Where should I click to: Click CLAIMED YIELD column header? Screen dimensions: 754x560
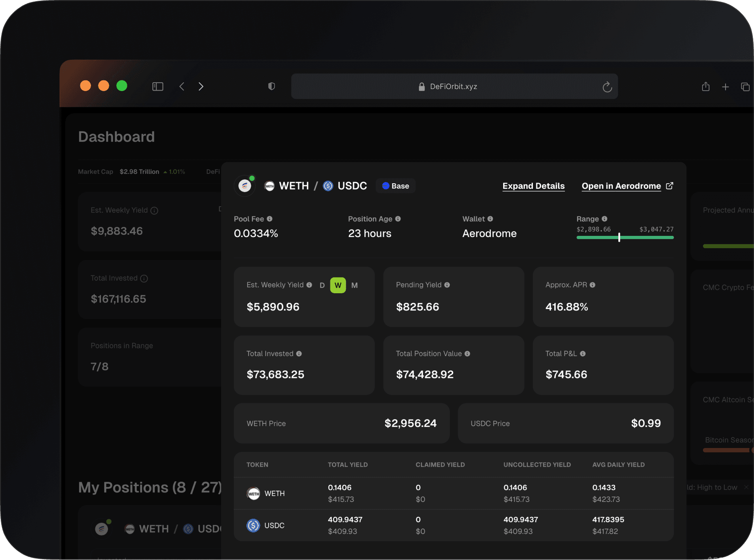440,465
